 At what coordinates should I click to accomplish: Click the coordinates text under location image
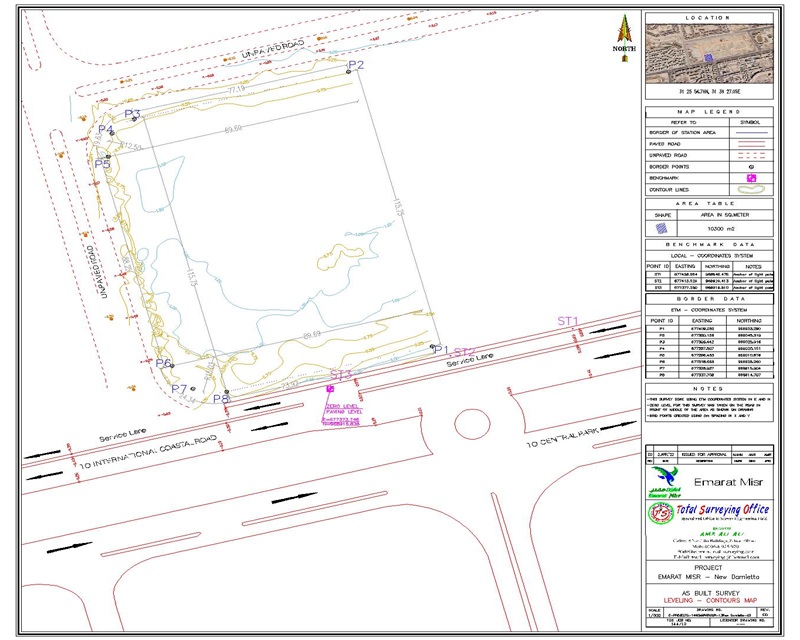(x=709, y=92)
